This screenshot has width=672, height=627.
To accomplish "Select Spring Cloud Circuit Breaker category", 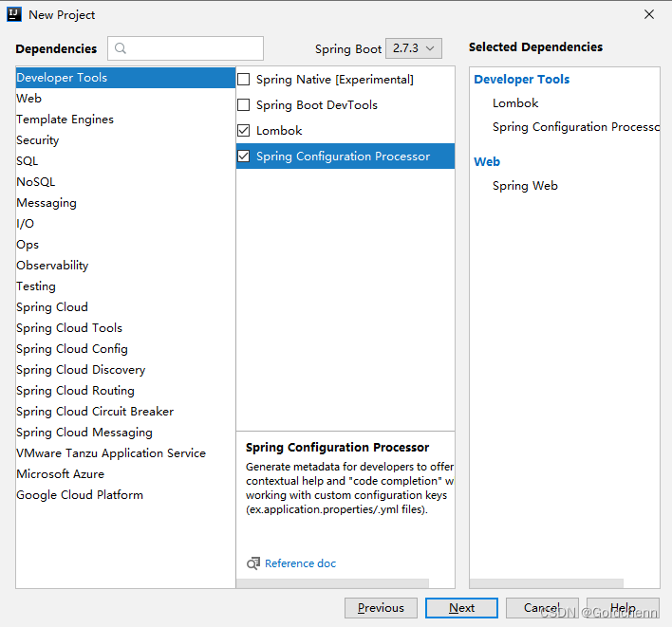I will coord(125,412).
